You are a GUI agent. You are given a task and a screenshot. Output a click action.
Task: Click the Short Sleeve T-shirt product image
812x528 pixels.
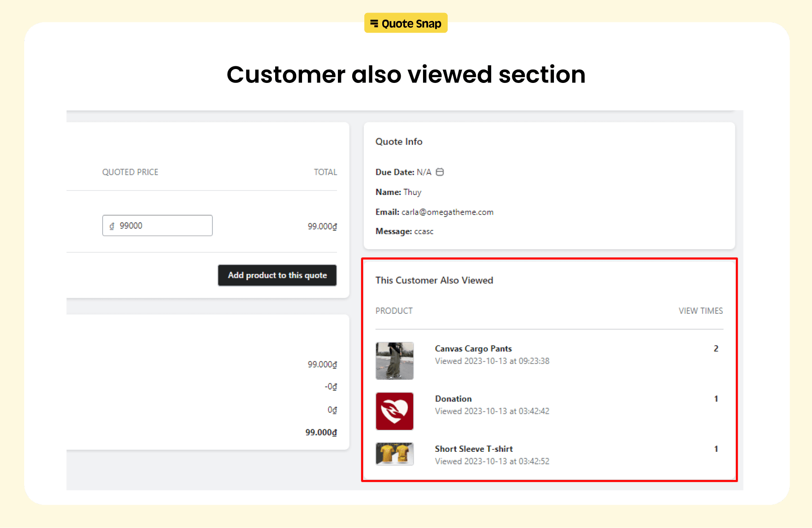coord(394,454)
